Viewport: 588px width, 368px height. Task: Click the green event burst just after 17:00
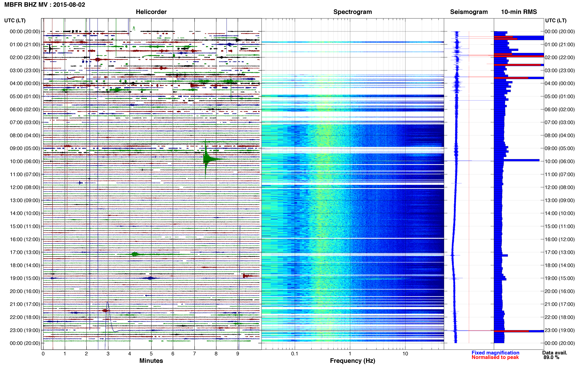tap(135, 254)
